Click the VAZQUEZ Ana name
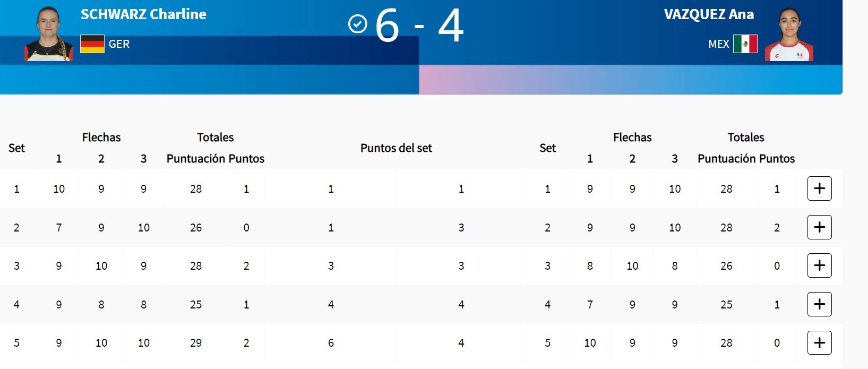The image size is (868, 369). click(x=709, y=14)
